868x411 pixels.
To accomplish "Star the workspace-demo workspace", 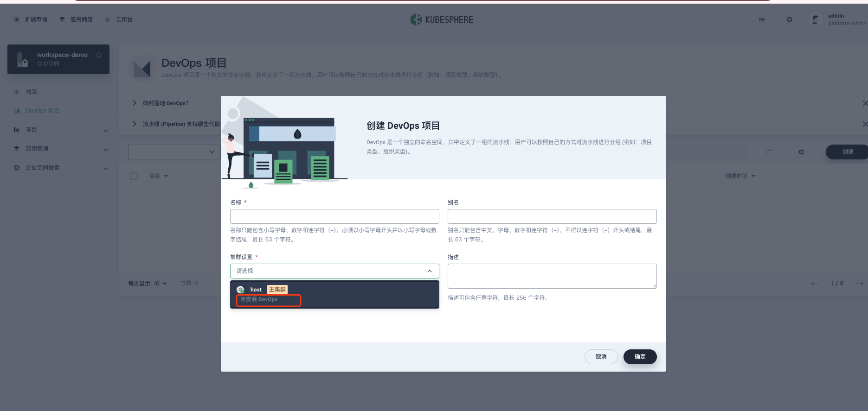I will coord(99,55).
